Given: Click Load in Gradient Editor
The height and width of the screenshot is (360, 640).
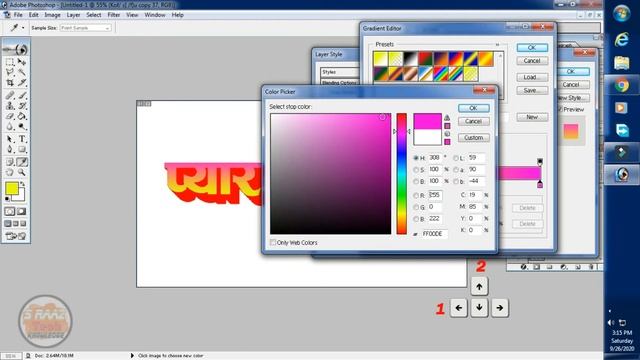Looking at the screenshot, I should (x=532, y=77).
